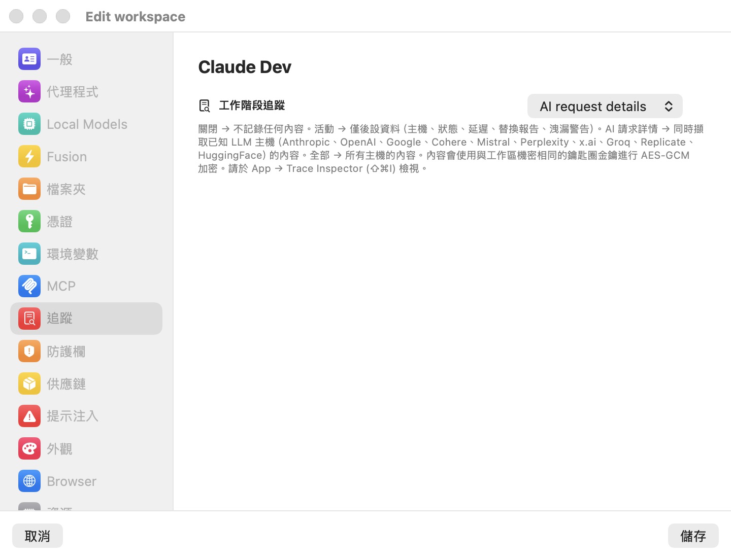731x560 pixels.
Task: Click the 代理程式 sparkle icon
Action: (x=29, y=92)
